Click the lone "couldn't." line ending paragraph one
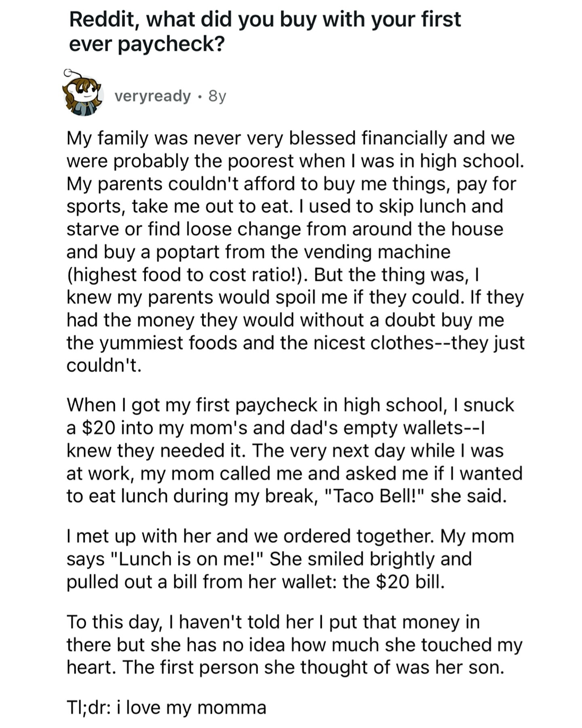The image size is (582, 728). (x=104, y=366)
